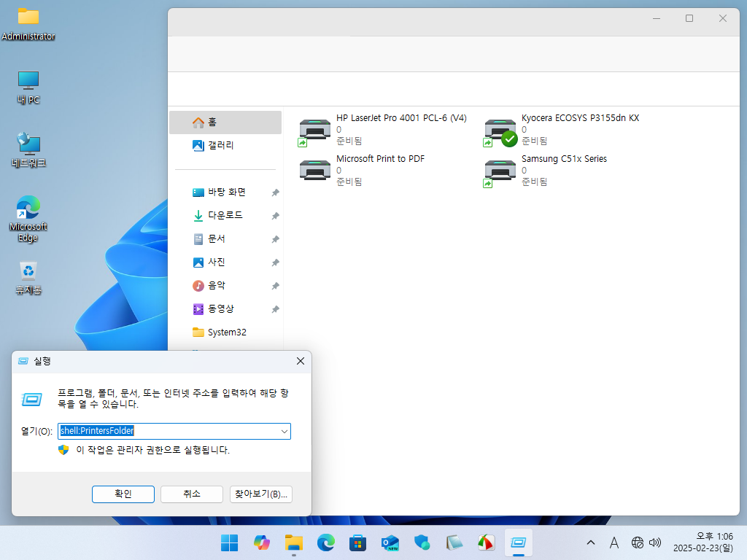Select the Samsung C51x Series printer icon
Viewport: 747px width, 560px height.
click(500, 172)
